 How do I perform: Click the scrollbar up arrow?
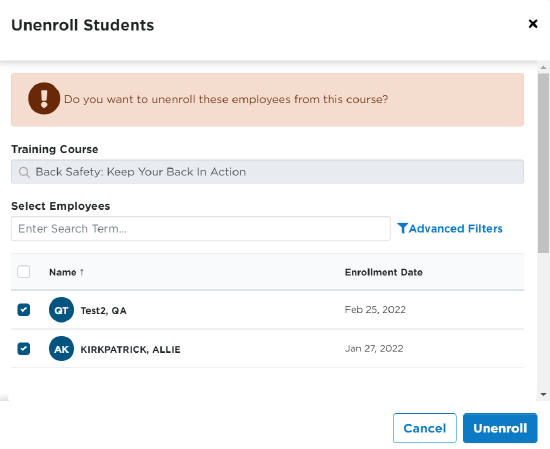(x=543, y=67)
